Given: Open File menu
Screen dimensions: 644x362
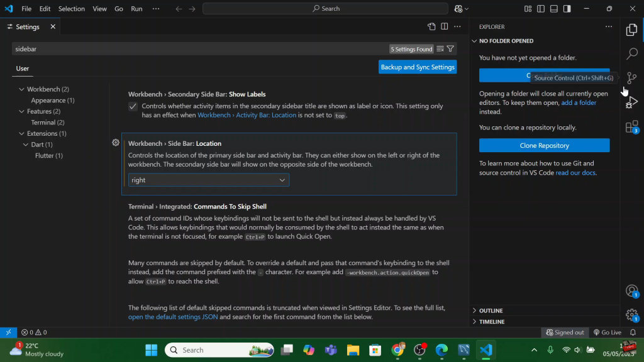Looking at the screenshot, I should coord(26,9).
